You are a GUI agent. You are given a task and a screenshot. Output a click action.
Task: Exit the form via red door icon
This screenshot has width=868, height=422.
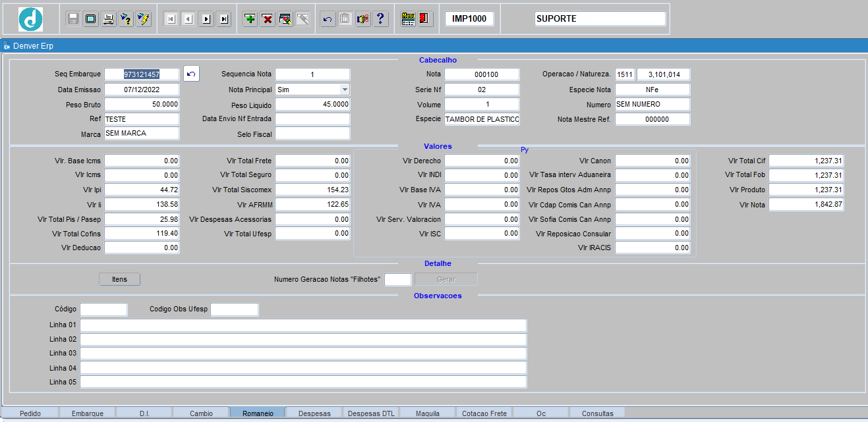click(425, 19)
